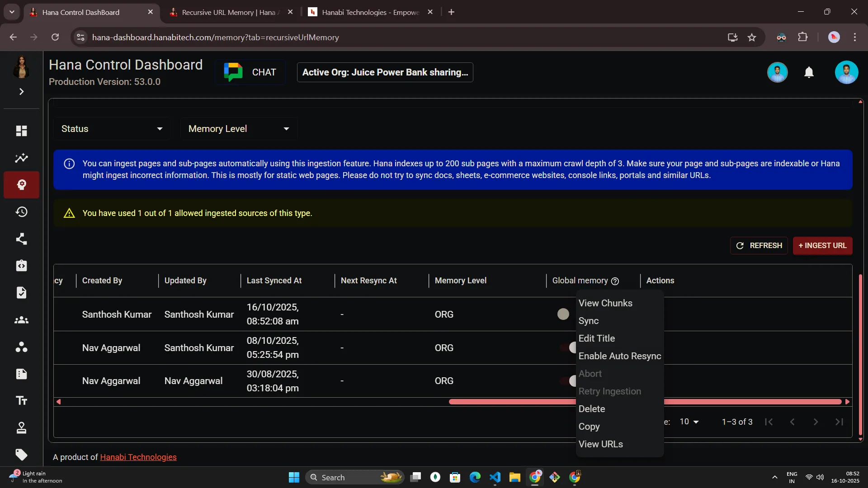Click Global memory help question icon
Screen dimensions: 868x488
click(615, 281)
